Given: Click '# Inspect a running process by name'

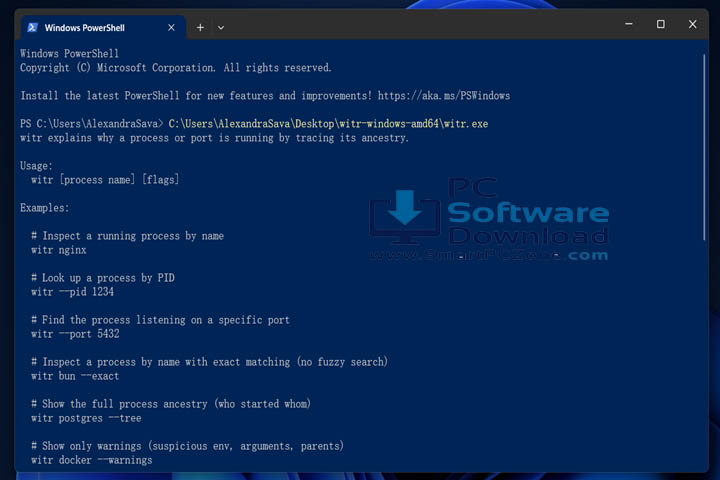Looking at the screenshot, I should (x=127, y=236).
